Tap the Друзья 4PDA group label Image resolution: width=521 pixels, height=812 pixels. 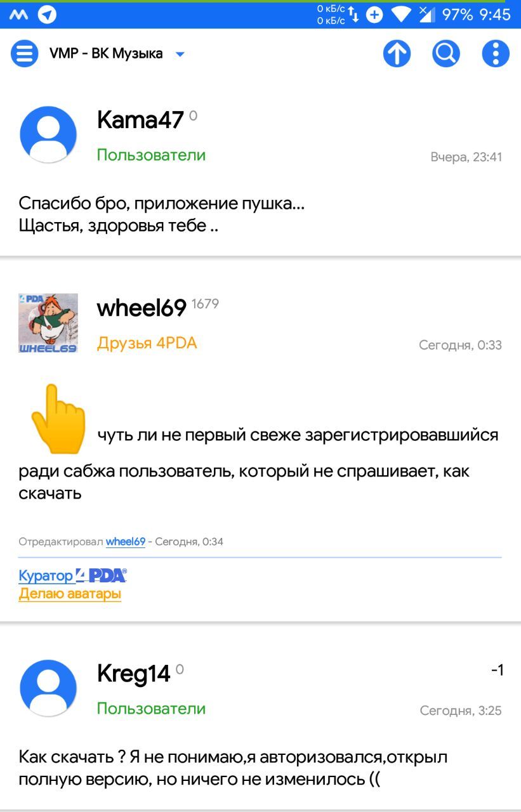(x=147, y=343)
